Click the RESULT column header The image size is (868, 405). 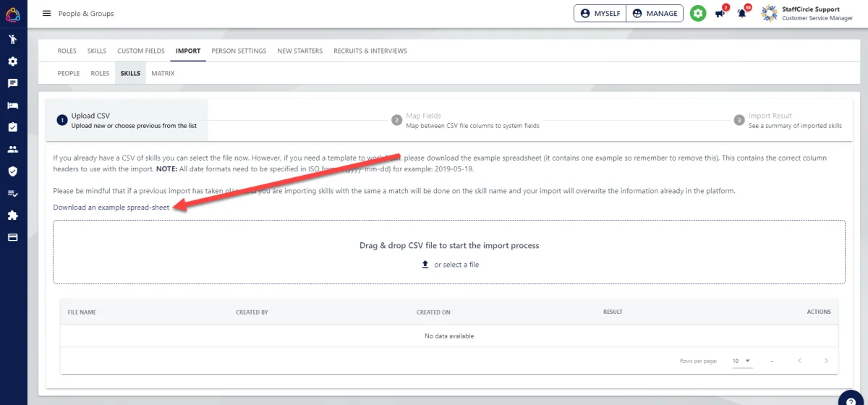pyautogui.click(x=613, y=312)
